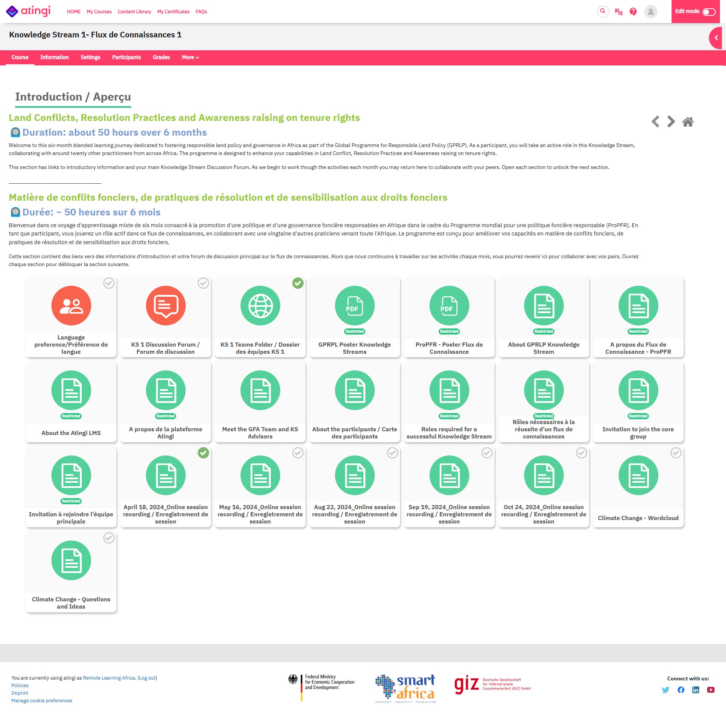
Task: Open A propos de la plateforme Atingi
Action: point(166,402)
